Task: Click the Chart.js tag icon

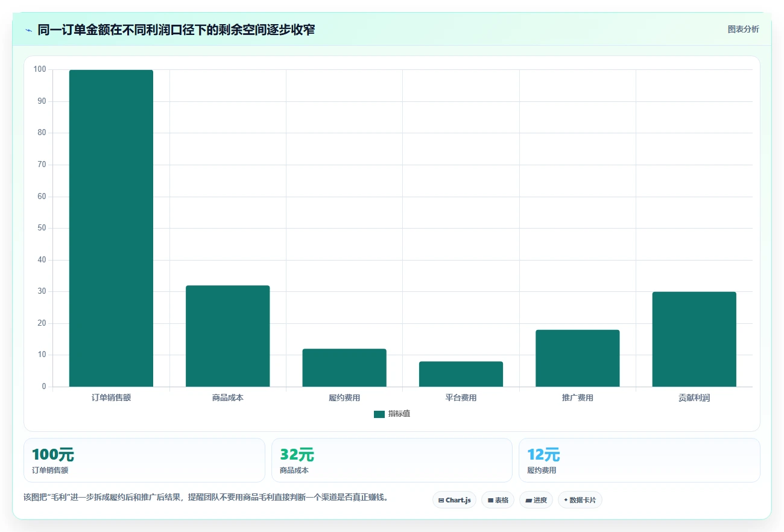Action: coord(441,501)
